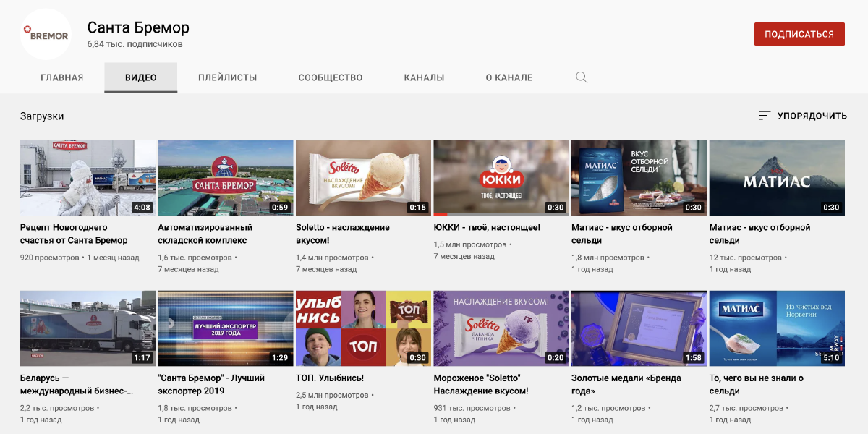
Task: Open the purple Soletto lavender ice cream thumbnail
Action: pyautogui.click(x=501, y=328)
